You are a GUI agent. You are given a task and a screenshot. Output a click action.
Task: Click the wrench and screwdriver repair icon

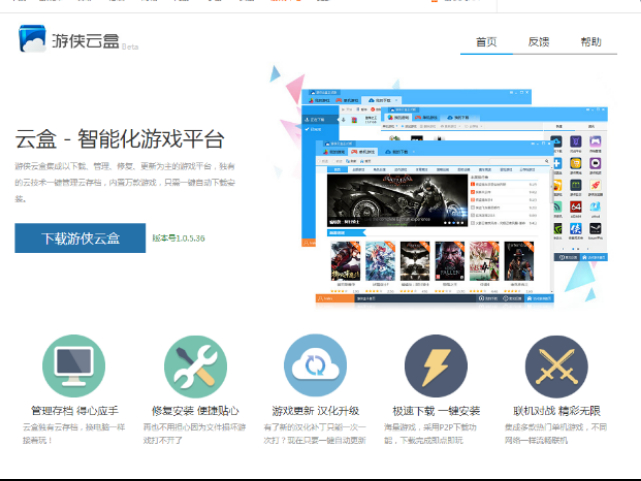click(x=195, y=366)
